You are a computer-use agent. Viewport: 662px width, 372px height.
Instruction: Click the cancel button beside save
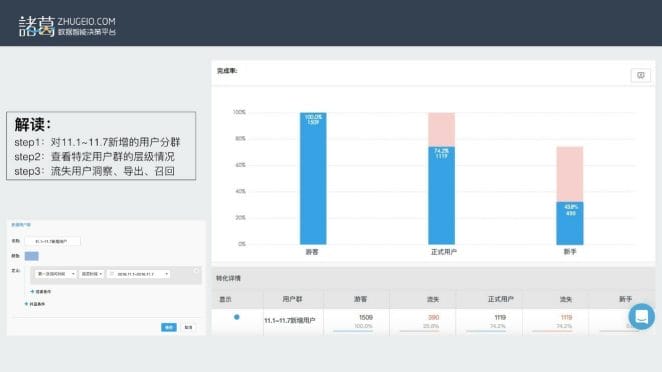(x=188, y=327)
